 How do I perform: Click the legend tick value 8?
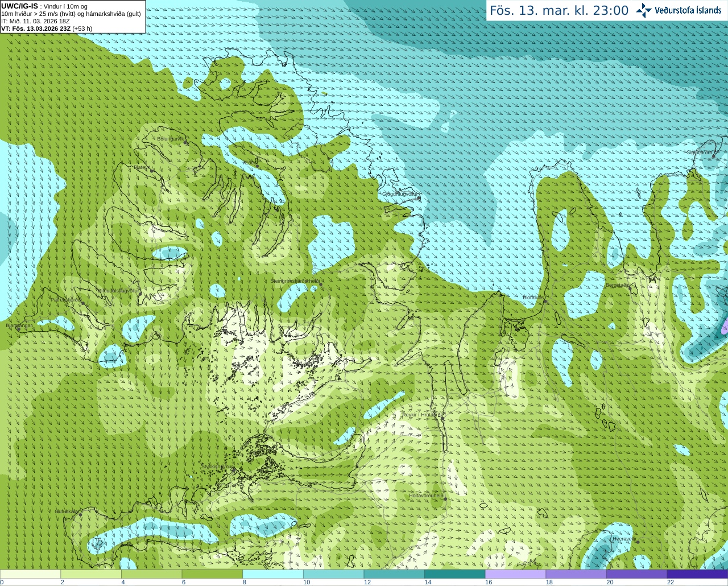point(245,582)
